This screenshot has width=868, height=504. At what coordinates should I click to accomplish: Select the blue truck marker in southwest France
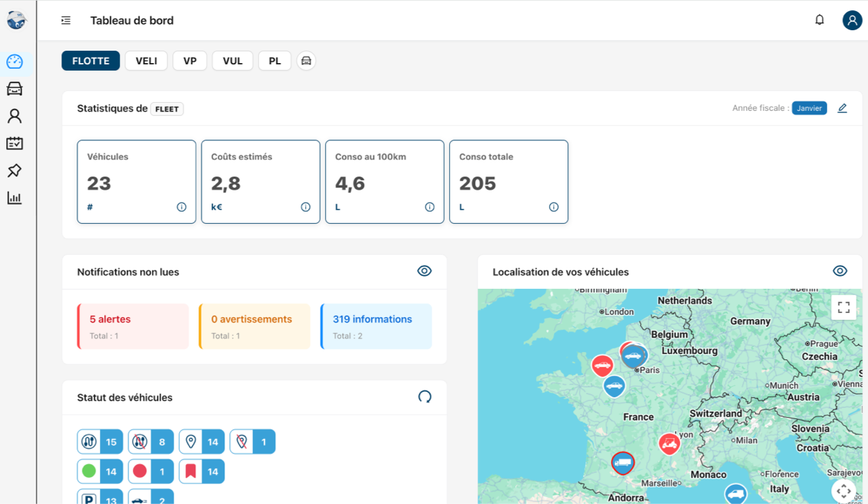pyautogui.click(x=623, y=463)
